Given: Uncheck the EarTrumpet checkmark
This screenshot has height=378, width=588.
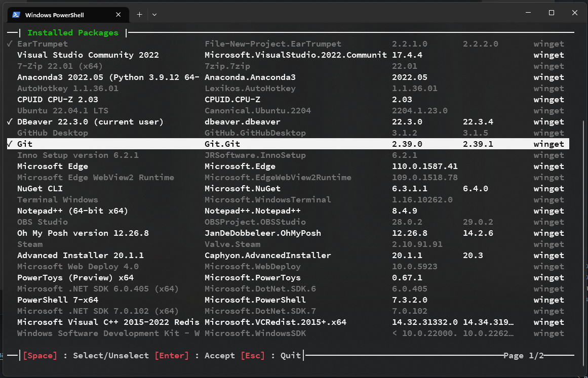Looking at the screenshot, I should click(10, 44).
